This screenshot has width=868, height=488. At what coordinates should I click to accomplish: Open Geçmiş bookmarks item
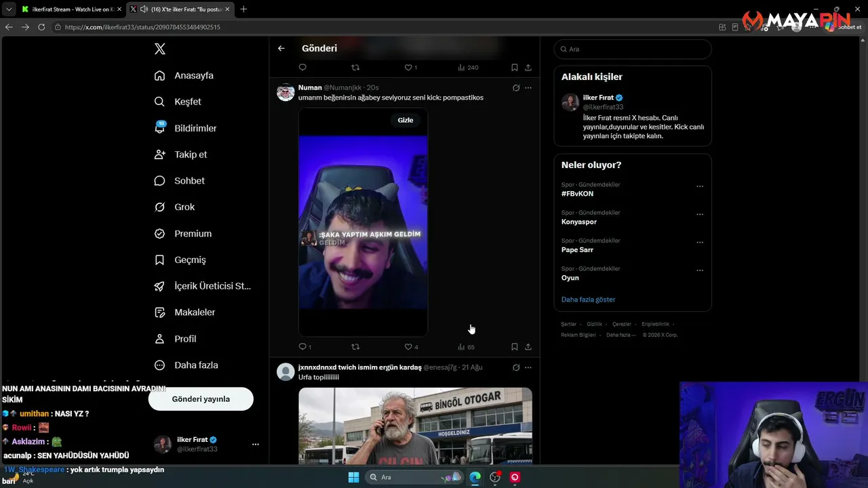(180, 260)
